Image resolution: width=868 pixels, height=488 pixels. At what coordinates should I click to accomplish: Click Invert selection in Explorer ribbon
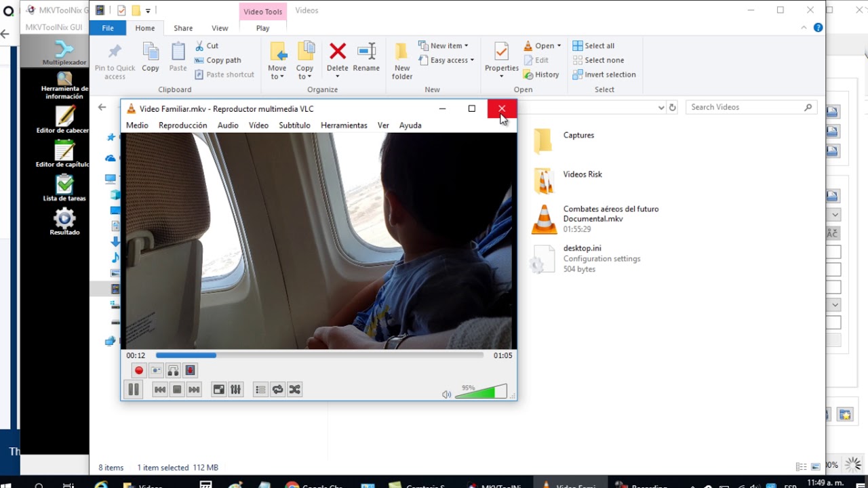[604, 75]
